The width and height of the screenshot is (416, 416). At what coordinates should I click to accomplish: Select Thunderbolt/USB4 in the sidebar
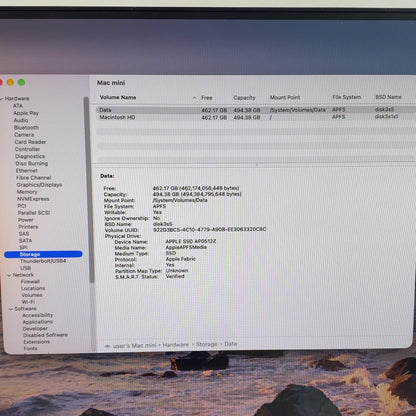43,261
